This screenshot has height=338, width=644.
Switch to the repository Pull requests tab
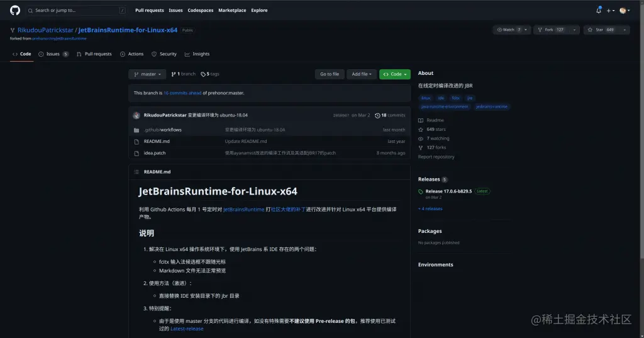94,54
